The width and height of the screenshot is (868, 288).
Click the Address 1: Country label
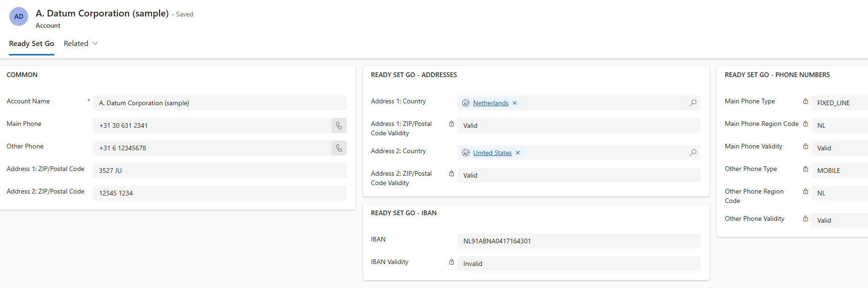click(x=398, y=101)
